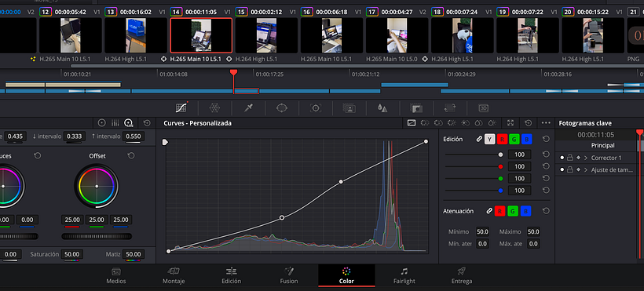Screen dimensions: 644x291
Task: Open the Key palette
Action: [416, 108]
